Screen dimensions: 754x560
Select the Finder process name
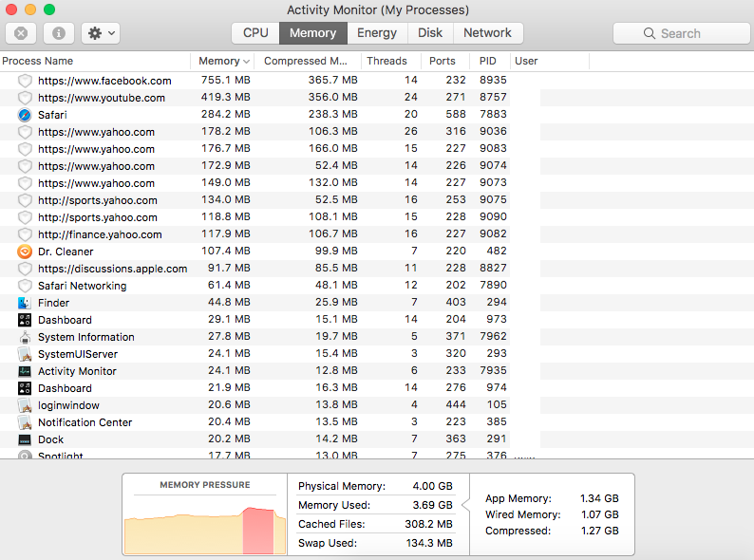click(53, 303)
